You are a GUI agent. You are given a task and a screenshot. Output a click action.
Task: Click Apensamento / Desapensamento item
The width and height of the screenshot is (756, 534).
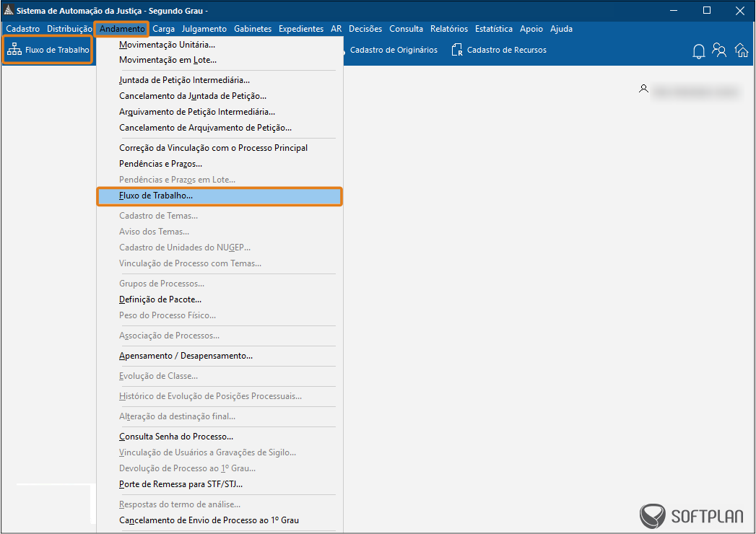186,356
